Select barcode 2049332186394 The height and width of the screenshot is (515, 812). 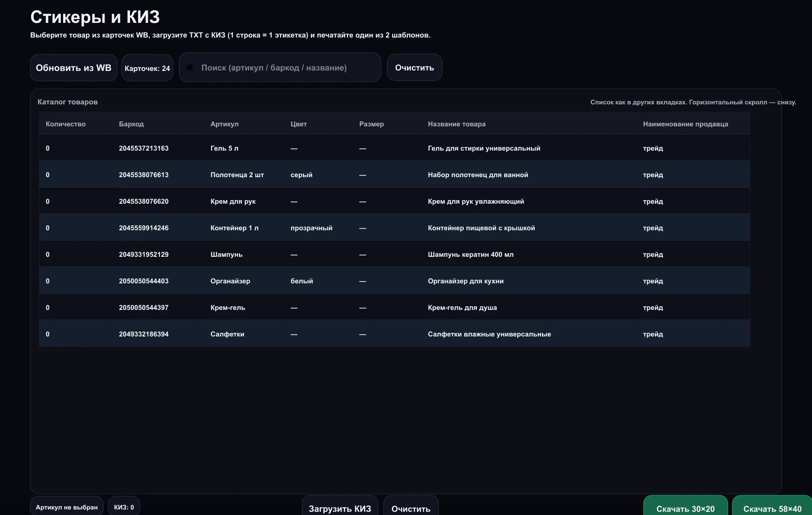[144, 334]
